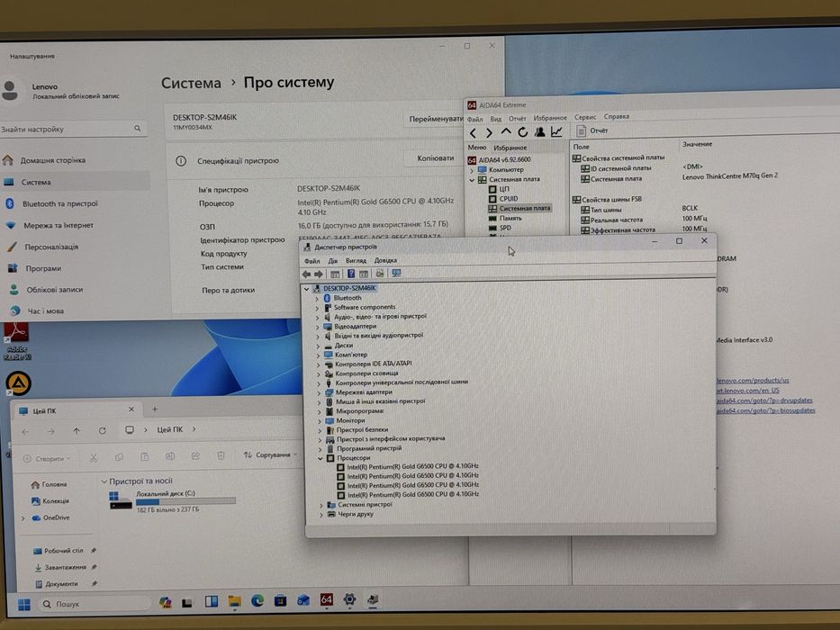Select Память item in AIDA64 tree
The height and width of the screenshot is (630, 840).
510,219
